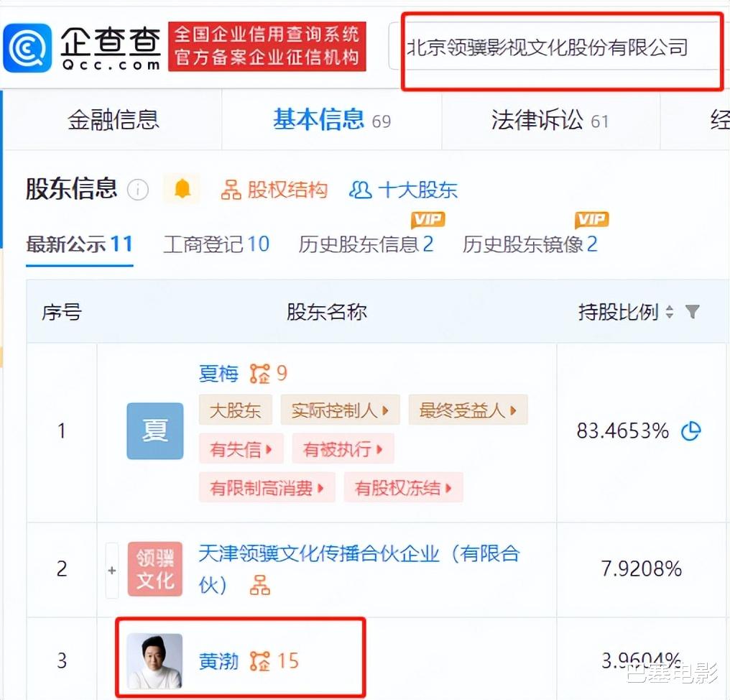Click the yellow notification bell icon
Image resolution: width=730 pixels, height=700 pixels.
(x=181, y=189)
